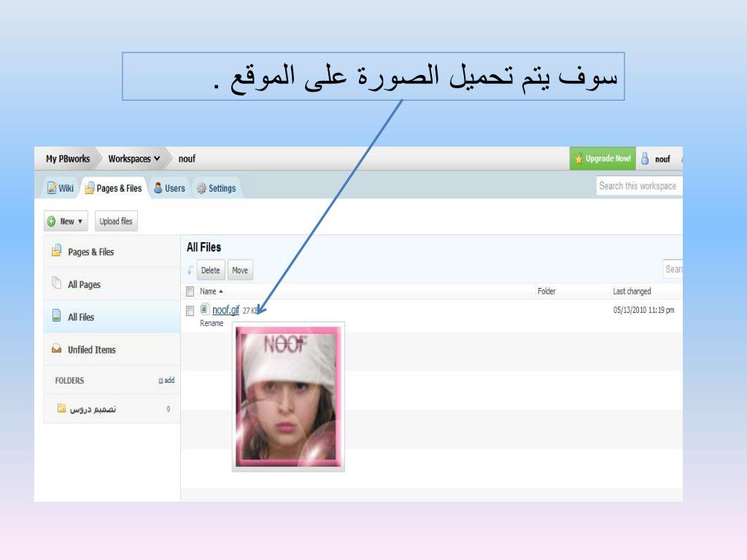Viewport: 747px width, 560px height.
Task: Sort by the Name column header
Action: pos(211,291)
